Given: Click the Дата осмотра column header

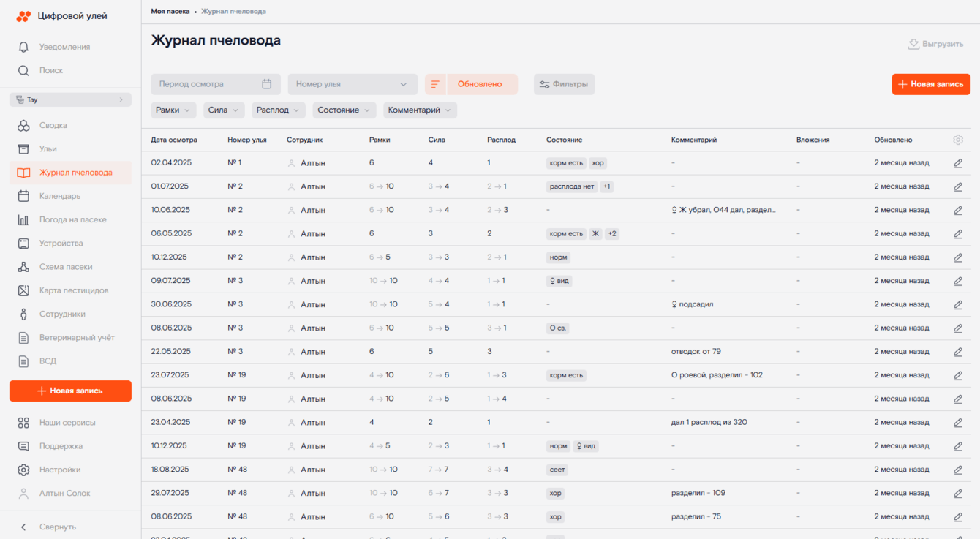Looking at the screenshot, I should [174, 140].
